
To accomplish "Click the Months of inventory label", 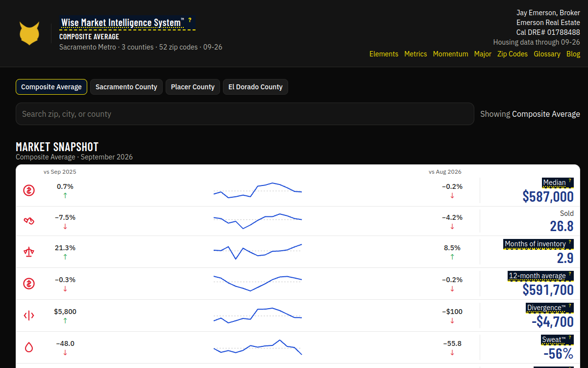I will pos(535,244).
